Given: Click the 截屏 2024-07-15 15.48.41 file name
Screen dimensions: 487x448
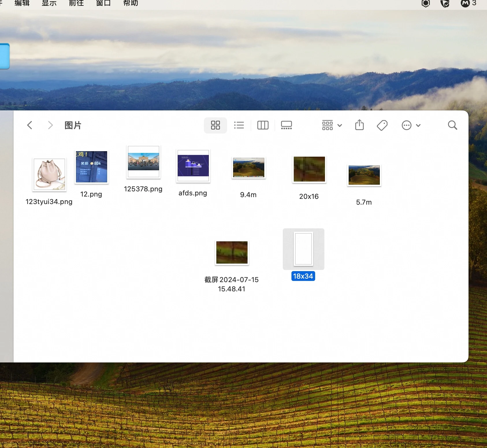Looking at the screenshot, I should click(x=232, y=284).
